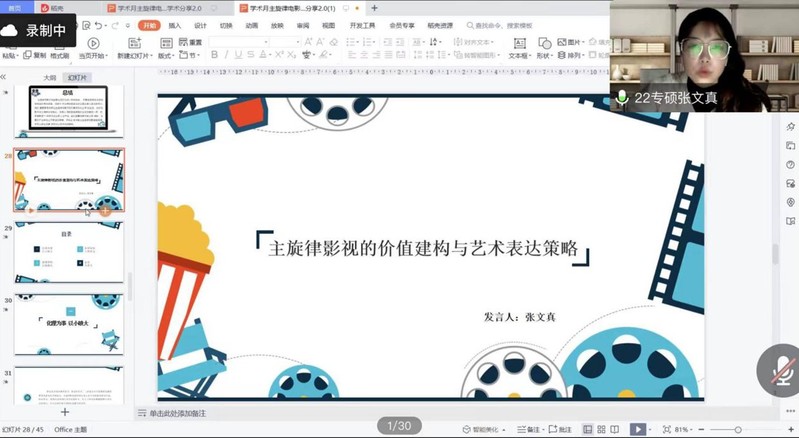Click the zoom slider in status bar
The image size is (799, 438).
click(x=740, y=429)
